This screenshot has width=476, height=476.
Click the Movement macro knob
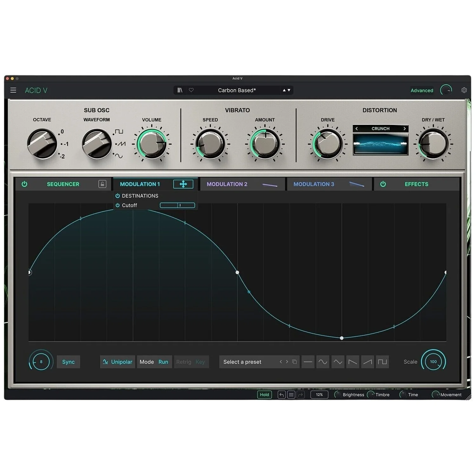point(435,395)
